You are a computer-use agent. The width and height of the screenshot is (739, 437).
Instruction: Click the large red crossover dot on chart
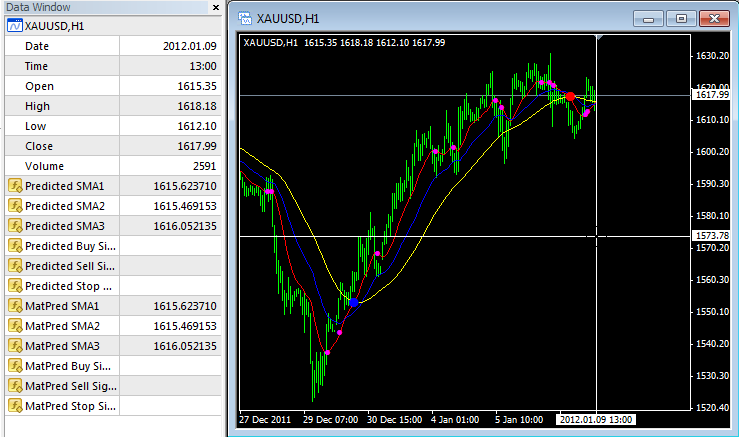coord(570,96)
